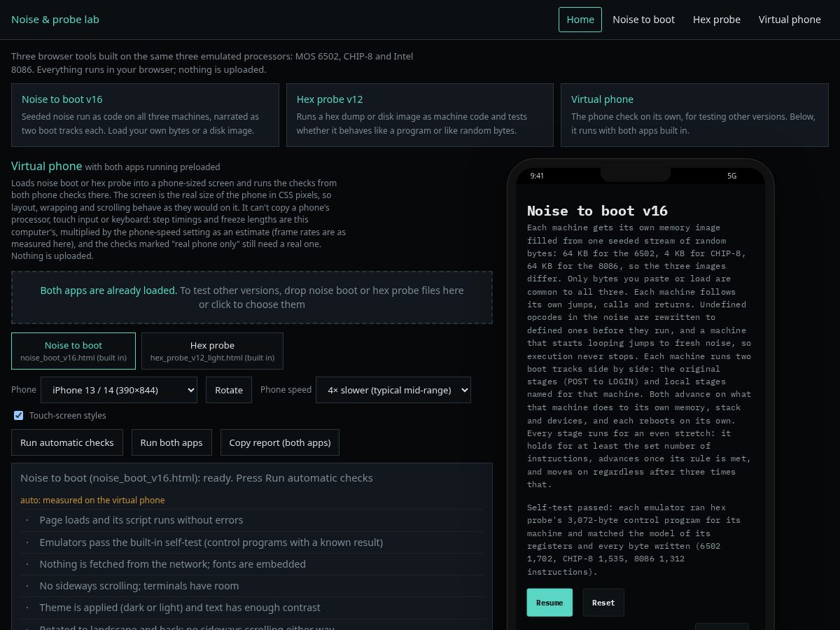The height and width of the screenshot is (630, 840).
Task: Click the 'Virtual phone' section heading
Action: [46, 167]
